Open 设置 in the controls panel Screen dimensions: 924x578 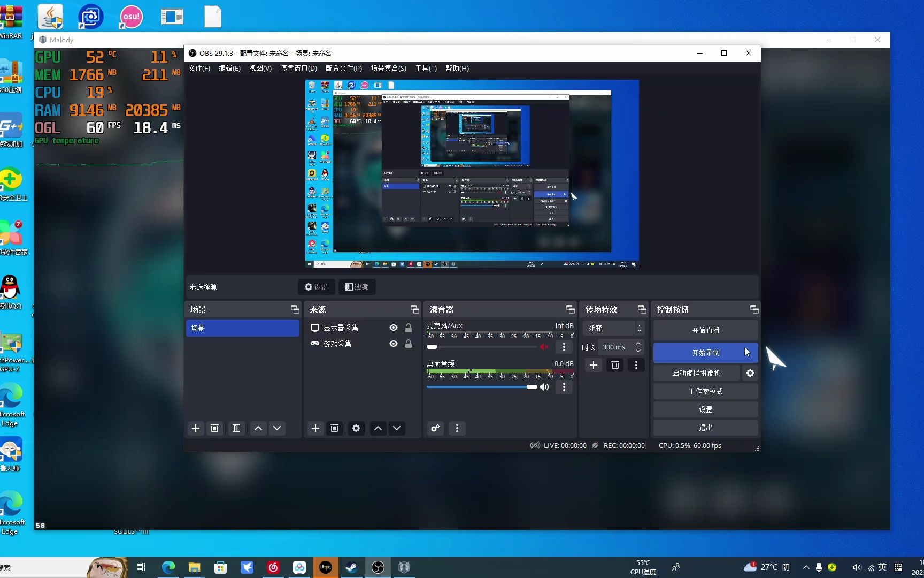(x=706, y=409)
